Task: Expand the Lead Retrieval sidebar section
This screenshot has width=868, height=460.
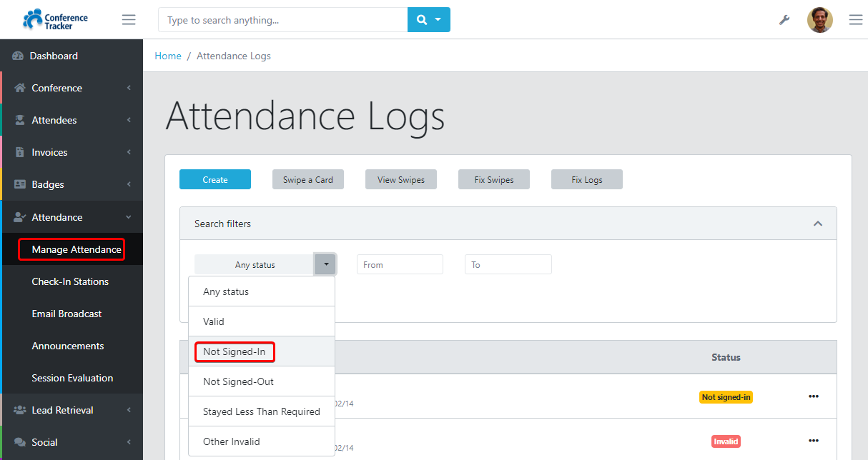Action: (x=129, y=410)
